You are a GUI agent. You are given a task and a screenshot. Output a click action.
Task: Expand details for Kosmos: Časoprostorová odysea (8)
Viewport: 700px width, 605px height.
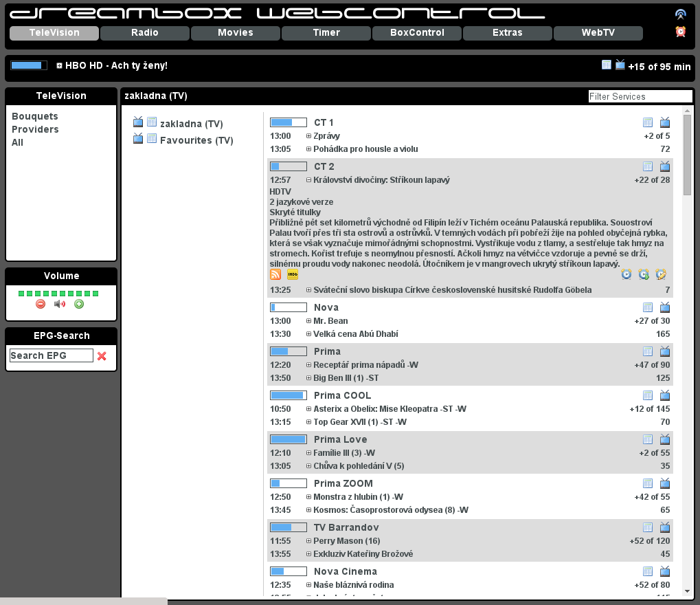(x=308, y=510)
